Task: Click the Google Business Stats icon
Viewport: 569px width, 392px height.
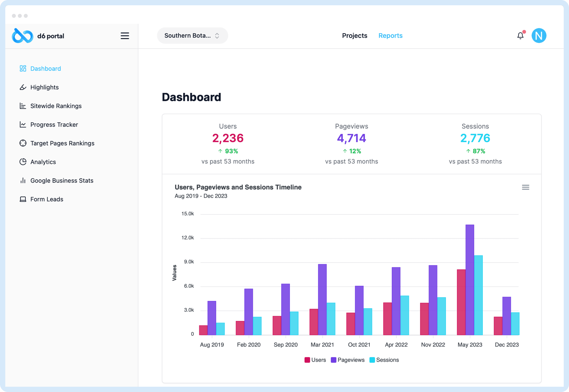Action: pos(22,181)
